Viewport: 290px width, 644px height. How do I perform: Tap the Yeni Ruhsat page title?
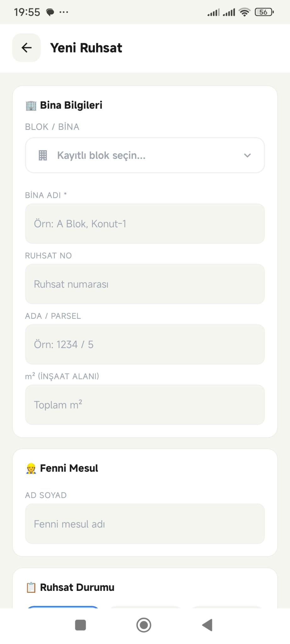(x=86, y=48)
